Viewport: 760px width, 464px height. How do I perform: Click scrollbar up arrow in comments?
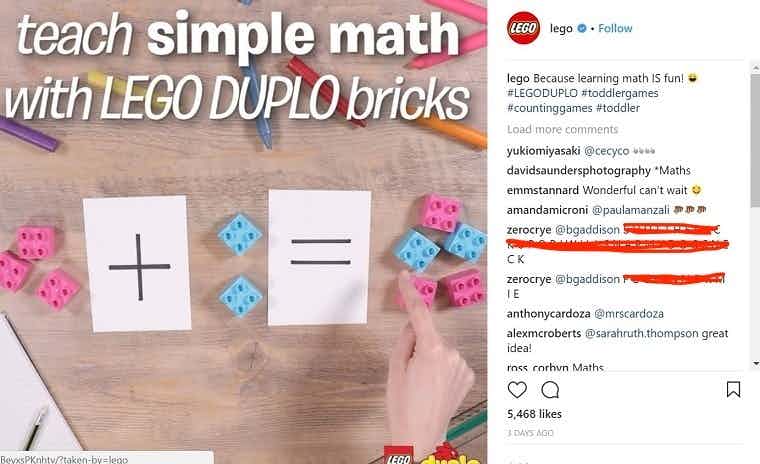tap(756, 70)
